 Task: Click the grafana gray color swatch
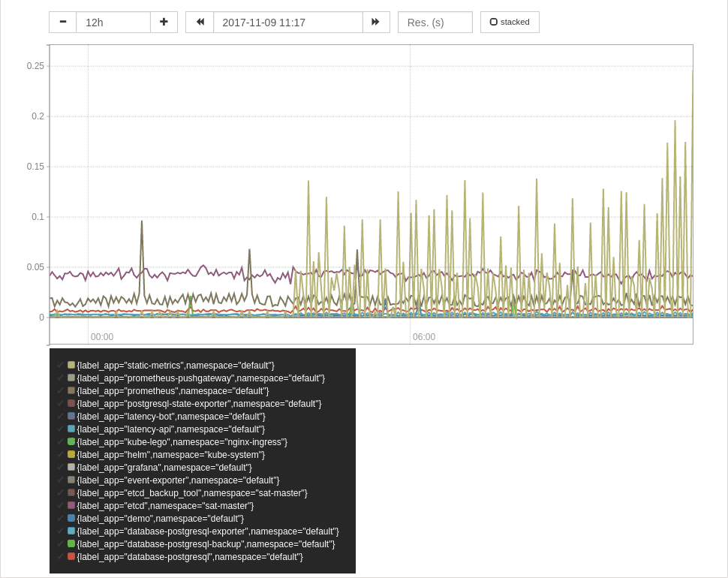point(71,467)
